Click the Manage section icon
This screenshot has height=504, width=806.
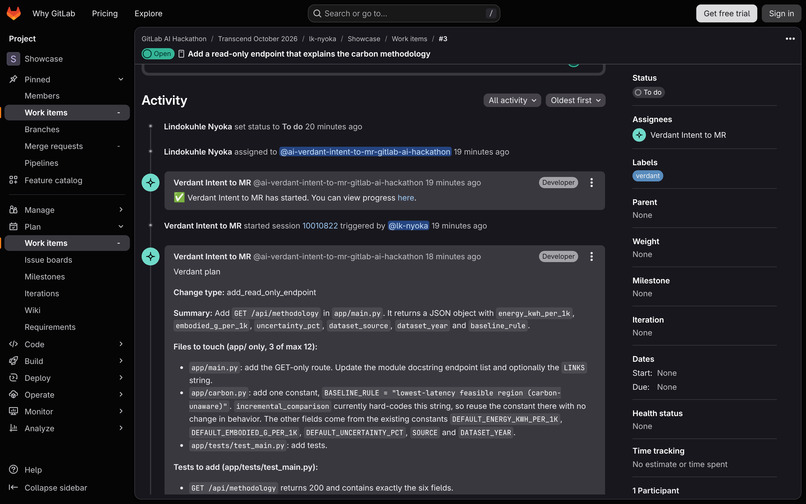point(13,210)
